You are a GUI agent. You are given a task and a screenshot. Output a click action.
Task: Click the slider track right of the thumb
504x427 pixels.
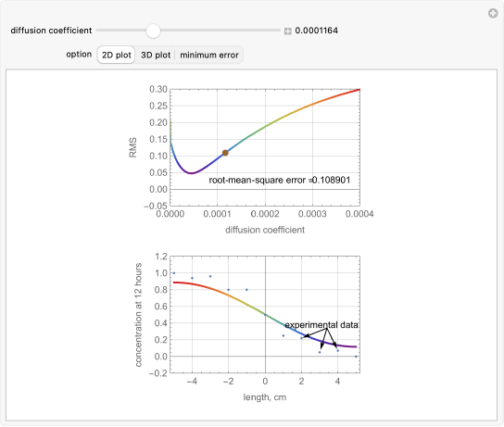(x=220, y=31)
